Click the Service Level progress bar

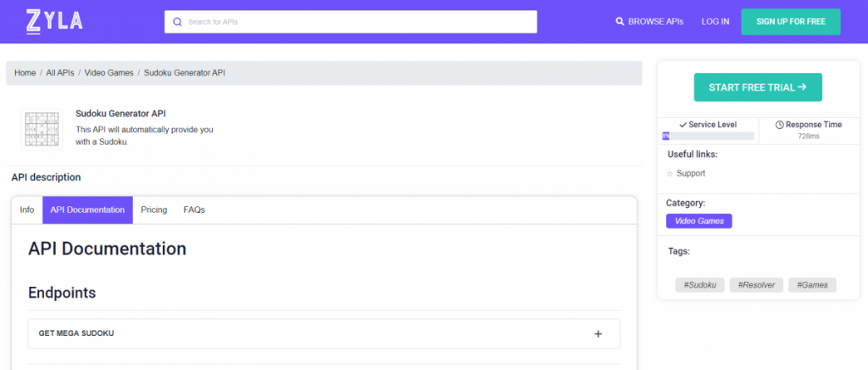[708, 137]
